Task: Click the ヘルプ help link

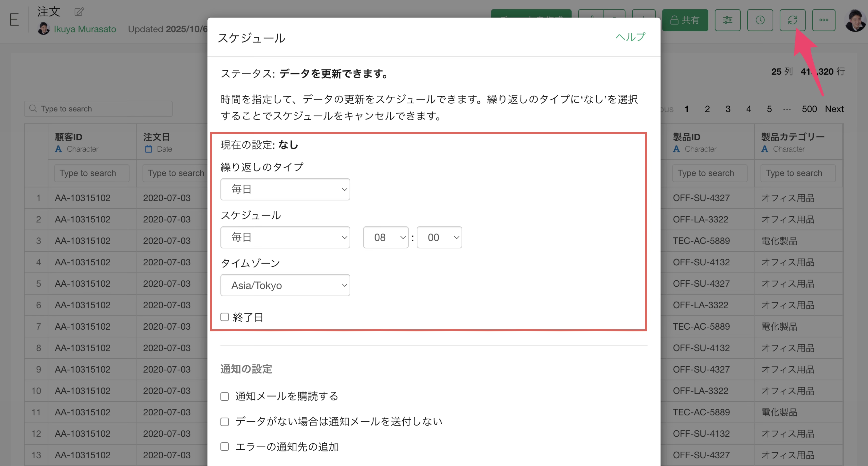Action: [630, 37]
